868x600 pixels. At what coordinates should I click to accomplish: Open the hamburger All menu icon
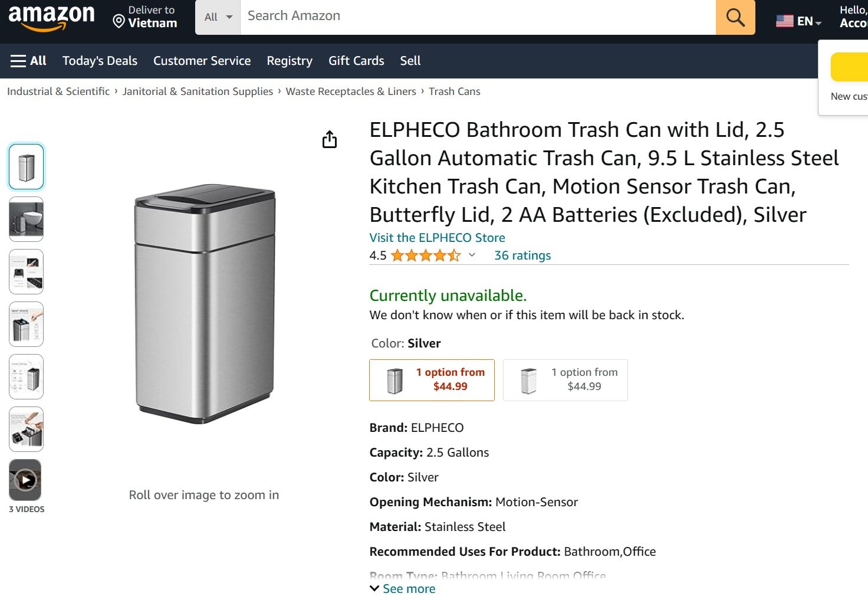tap(17, 60)
